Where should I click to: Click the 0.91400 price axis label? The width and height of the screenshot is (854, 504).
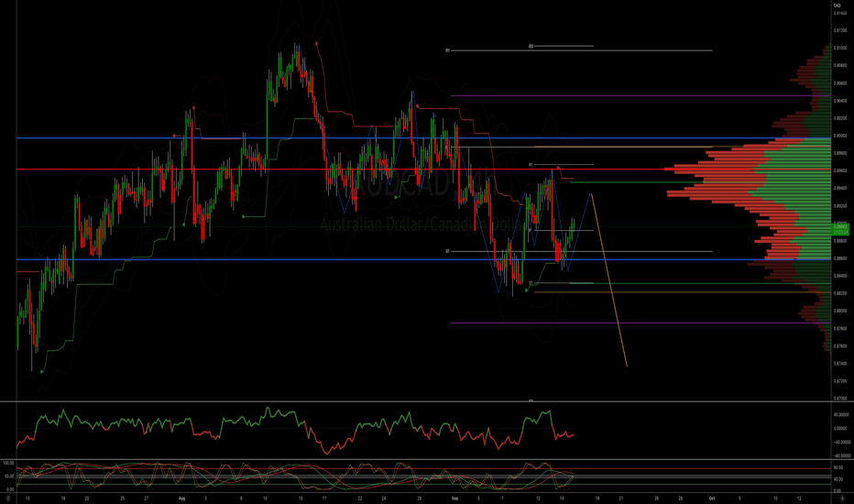click(x=841, y=13)
